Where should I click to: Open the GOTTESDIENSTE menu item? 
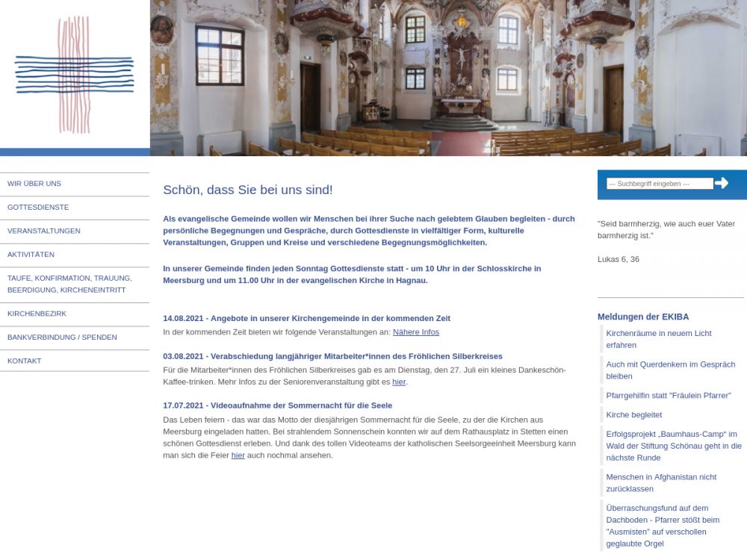[x=38, y=208]
